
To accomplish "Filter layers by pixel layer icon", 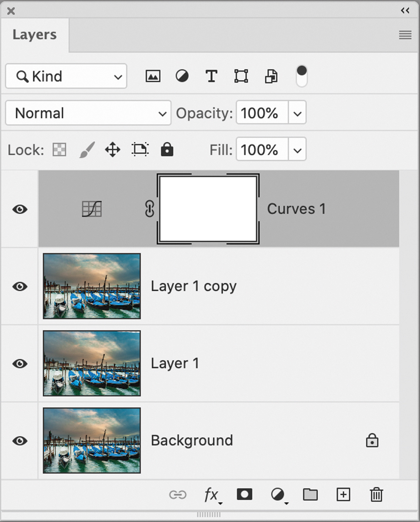I will (153, 76).
